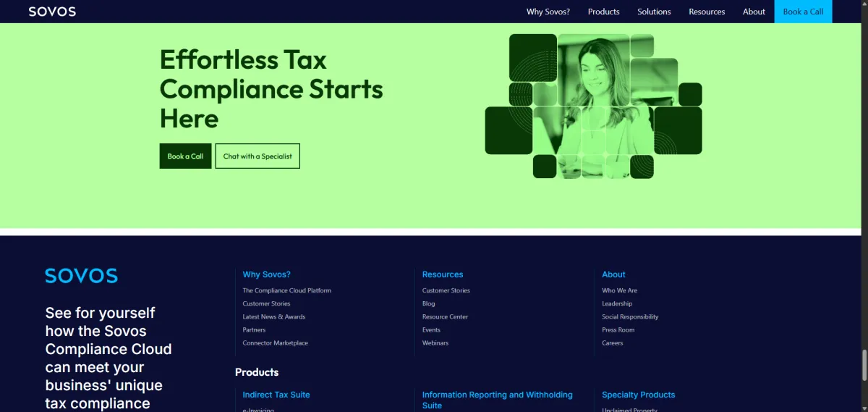Open Latest News & Awards link
The height and width of the screenshot is (412, 868).
[x=273, y=316]
